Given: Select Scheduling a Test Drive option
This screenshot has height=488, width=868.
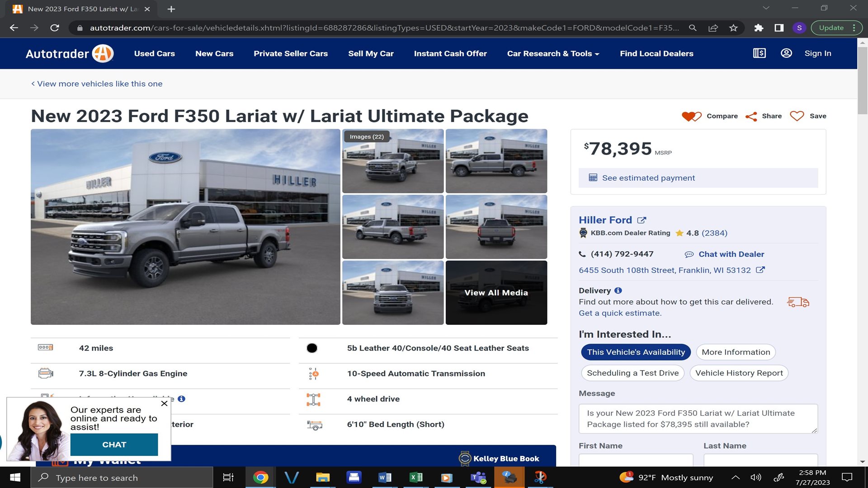Looking at the screenshot, I should click(x=632, y=373).
